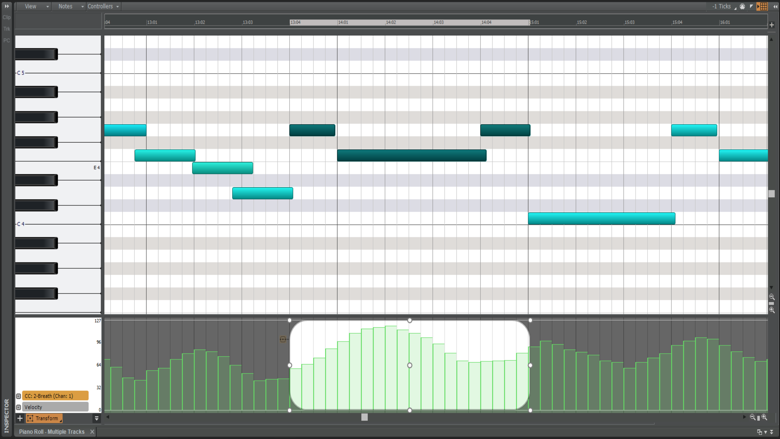Open the INSPECTOR side panel
Screen dimensions: 780x439
click(x=6, y=415)
